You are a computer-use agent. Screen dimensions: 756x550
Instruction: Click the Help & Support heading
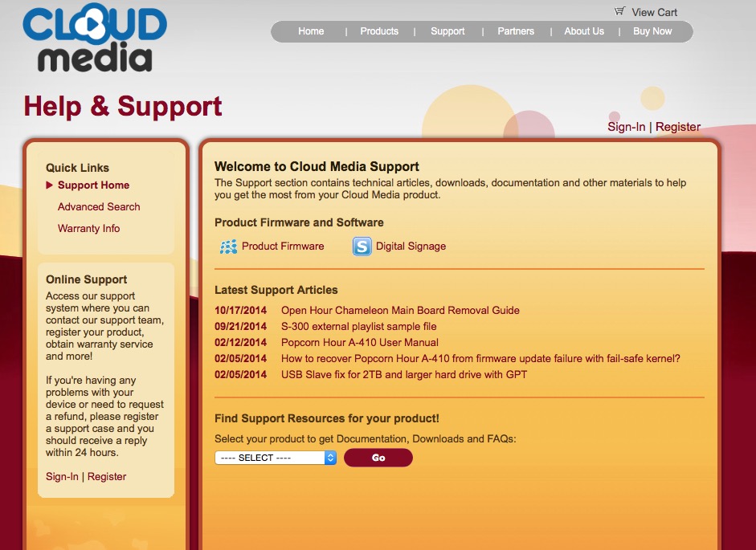pos(123,106)
